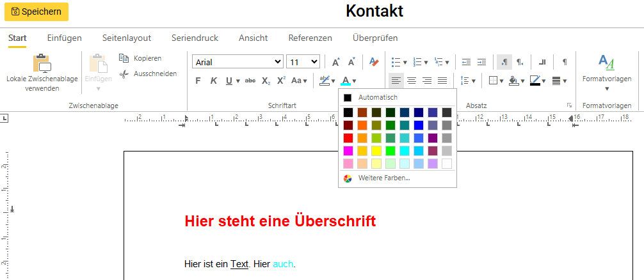Click the clear formatting eraser icon
The width and height of the screenshot is (644, 280).
click(374, 62)
